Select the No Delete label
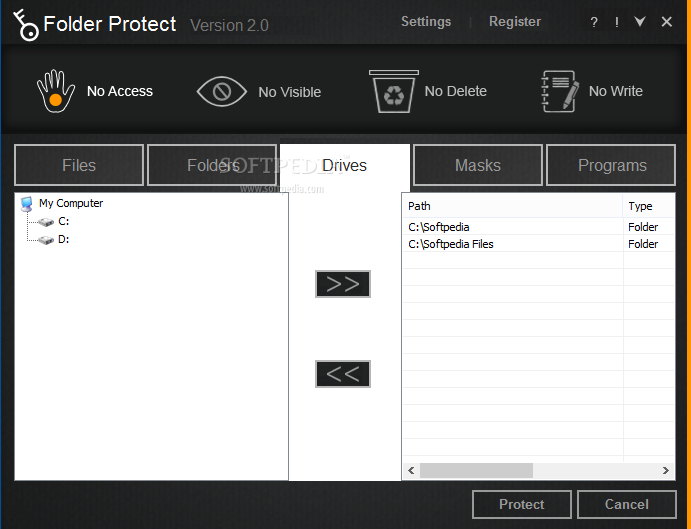 tap(456, 91)
